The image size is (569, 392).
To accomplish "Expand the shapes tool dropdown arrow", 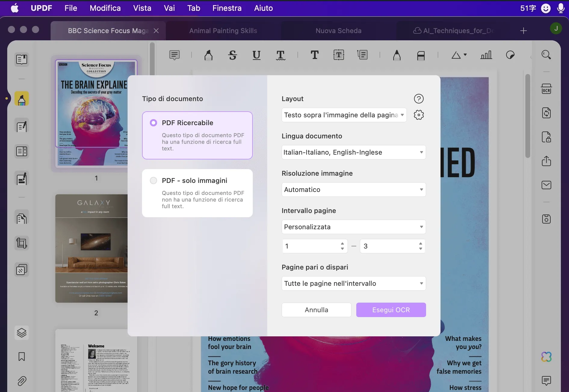I will pyautogui.click(x=465, y=55).
